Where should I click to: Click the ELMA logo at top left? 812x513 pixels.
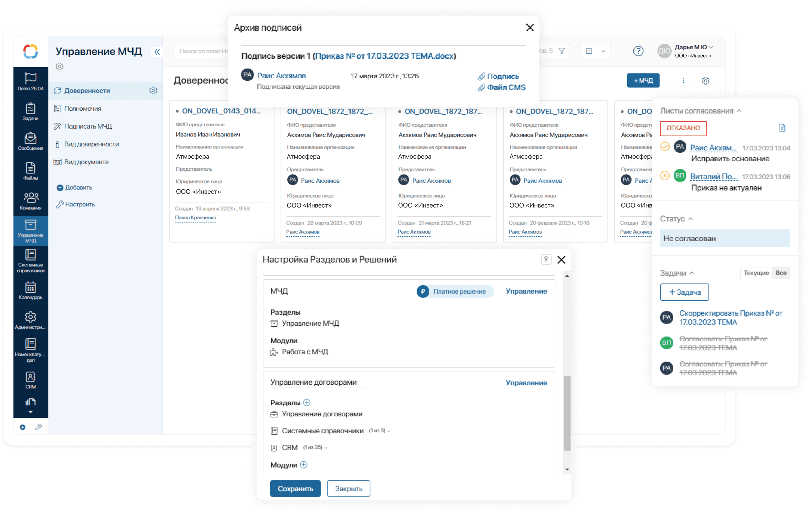point(30,52)
